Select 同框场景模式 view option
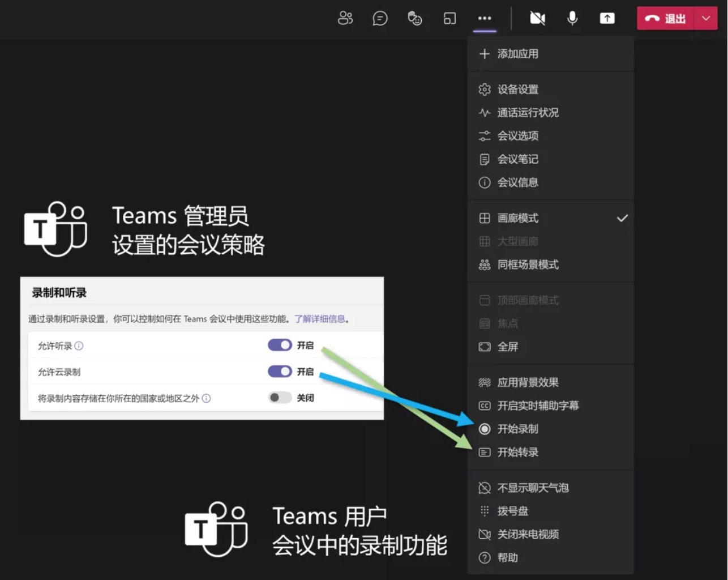The image size is (728, 580). tap(551, 265)
